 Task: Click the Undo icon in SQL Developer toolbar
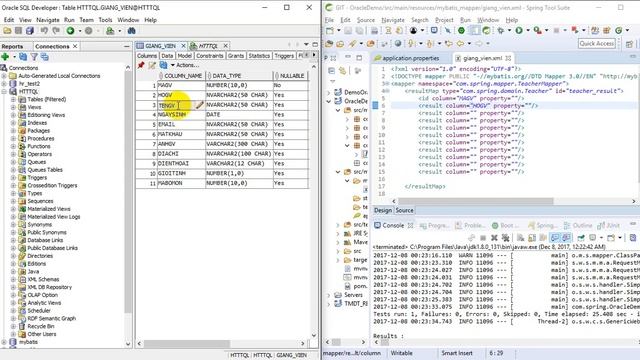pyautogui.click(x=44, y=31)
